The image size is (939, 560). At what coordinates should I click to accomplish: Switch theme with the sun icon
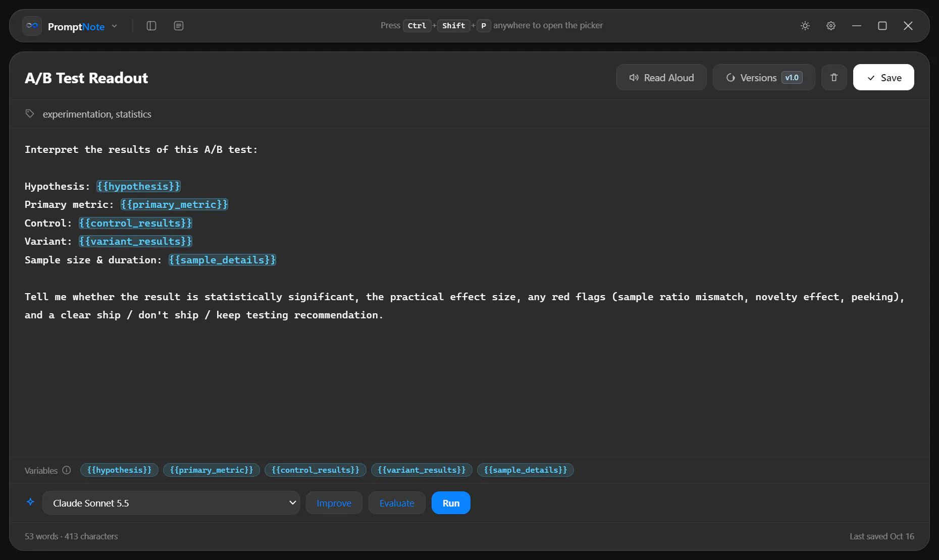point(805,26)
